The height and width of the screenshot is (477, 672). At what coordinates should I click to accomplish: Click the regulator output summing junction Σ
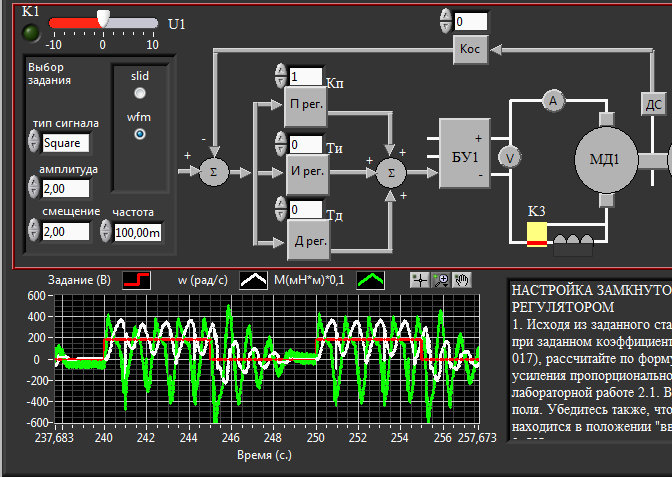tap(391, 173)
